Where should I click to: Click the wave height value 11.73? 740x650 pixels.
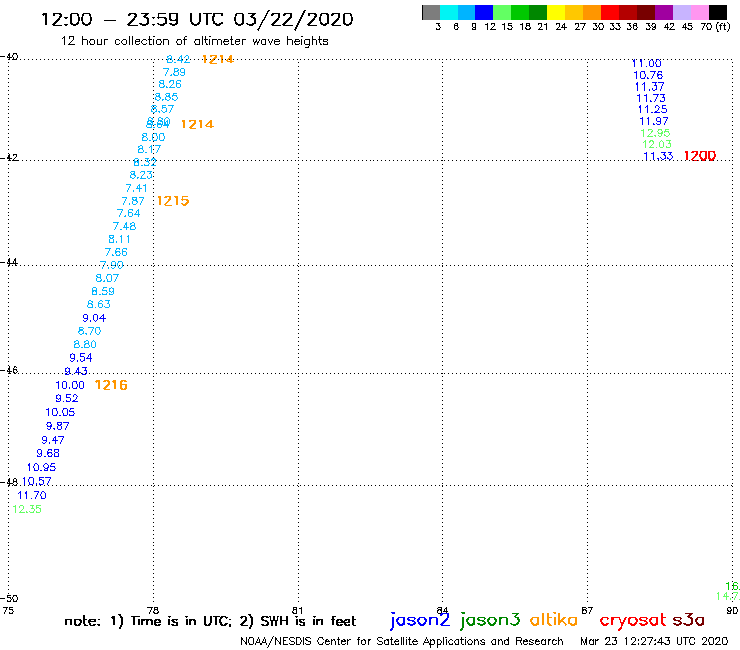[x=651, y=98]
